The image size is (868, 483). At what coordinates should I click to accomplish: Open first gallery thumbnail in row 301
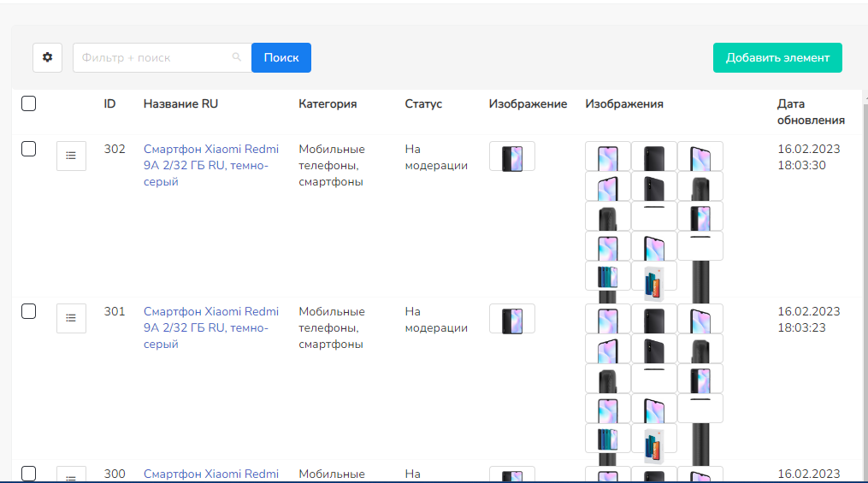pos(608,318)
